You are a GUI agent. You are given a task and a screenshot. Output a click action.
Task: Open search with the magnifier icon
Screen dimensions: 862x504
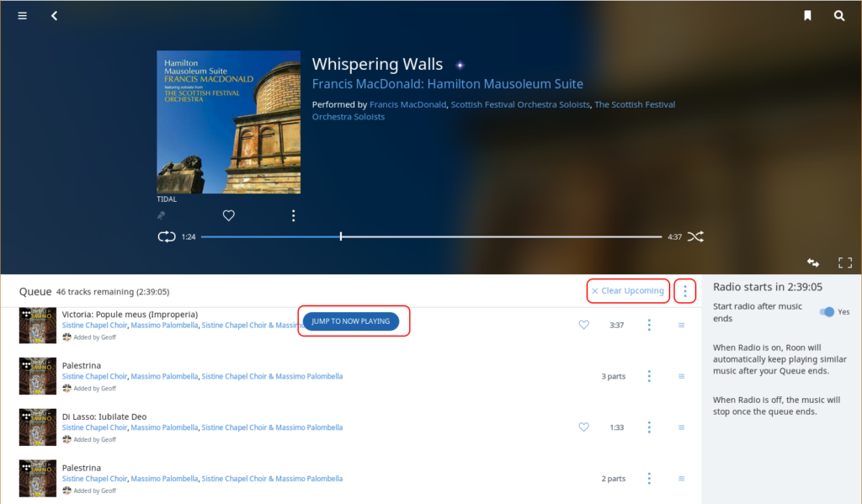(x=839, y=16)
